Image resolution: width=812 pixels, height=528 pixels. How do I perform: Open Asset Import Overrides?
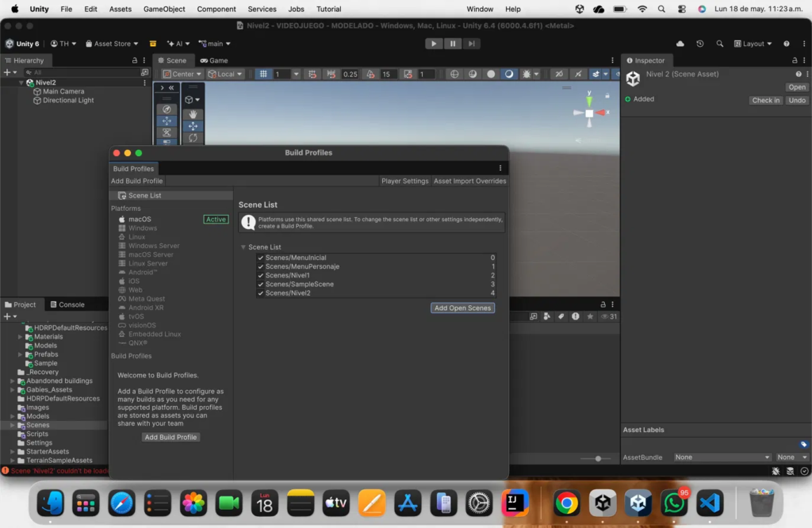pyautogui.click(x=469, y=181)
